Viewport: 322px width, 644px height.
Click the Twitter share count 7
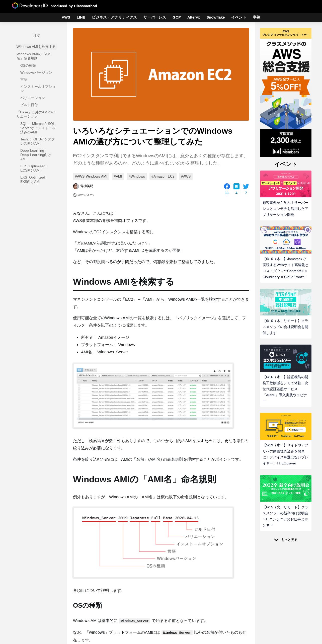[x=246, y=193]
